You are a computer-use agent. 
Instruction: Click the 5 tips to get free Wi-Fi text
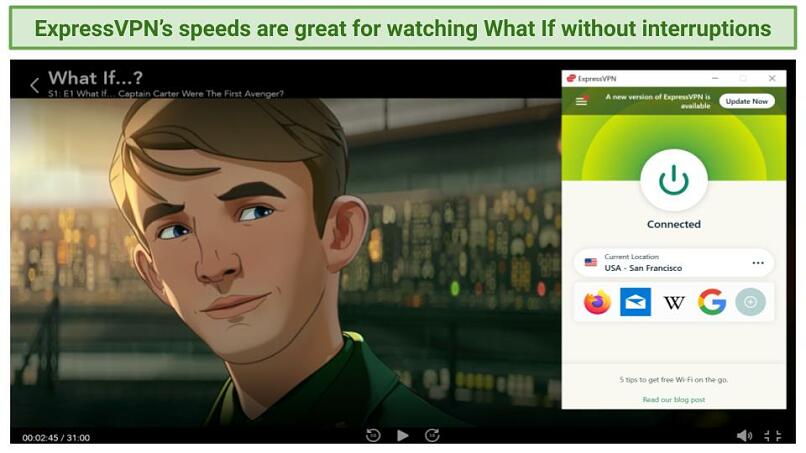673,379
